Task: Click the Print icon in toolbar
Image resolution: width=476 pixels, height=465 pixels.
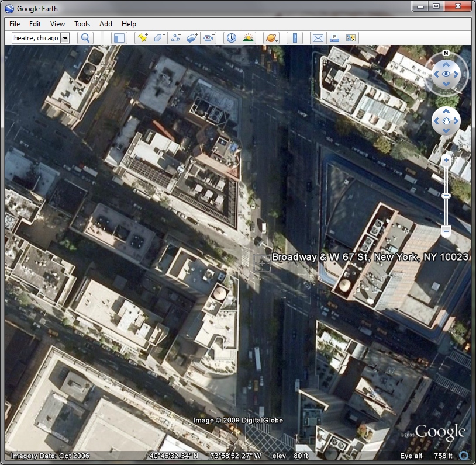Action: 334,38
